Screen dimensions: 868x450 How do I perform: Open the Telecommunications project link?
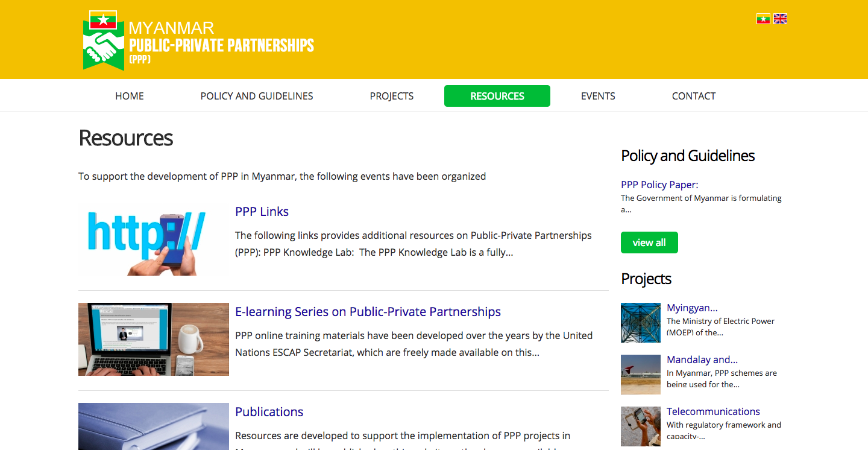[x=713, y=411]
